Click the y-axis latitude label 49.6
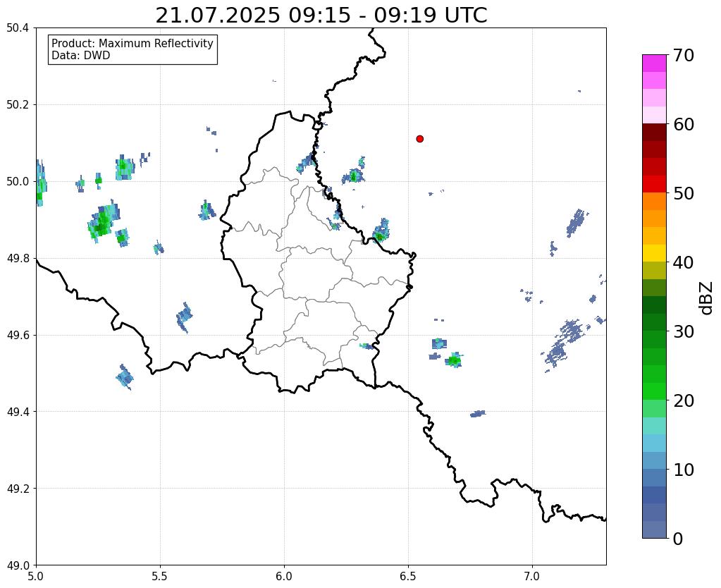Viewport: 721px width, 588px height. point(18,336)
